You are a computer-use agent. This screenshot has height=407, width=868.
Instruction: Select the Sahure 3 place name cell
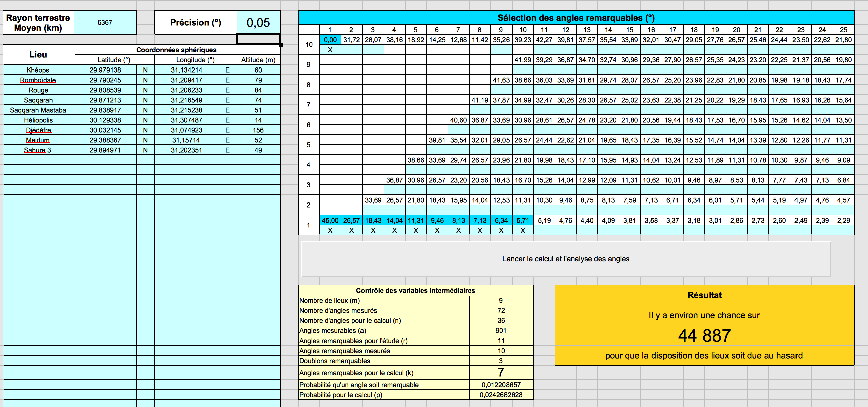38,150
